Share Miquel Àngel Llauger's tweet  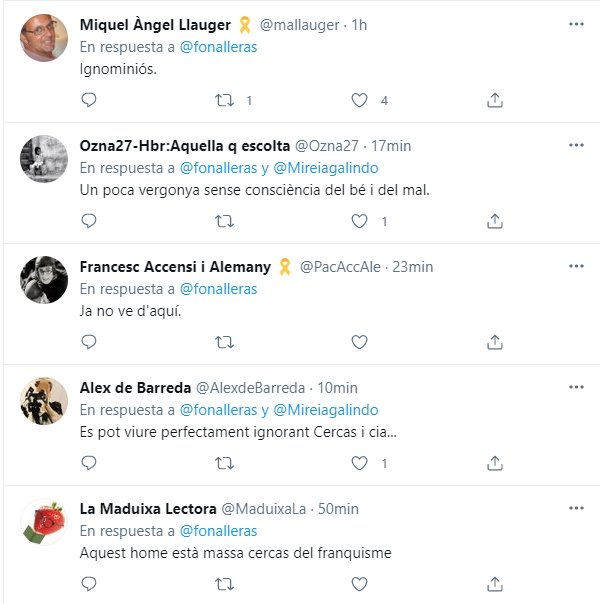pos(494,100)
